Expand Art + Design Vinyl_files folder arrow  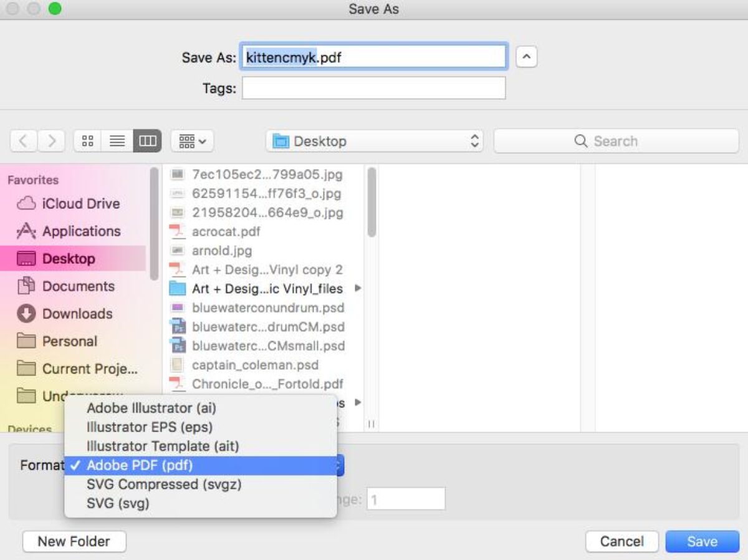pos(358,289)
